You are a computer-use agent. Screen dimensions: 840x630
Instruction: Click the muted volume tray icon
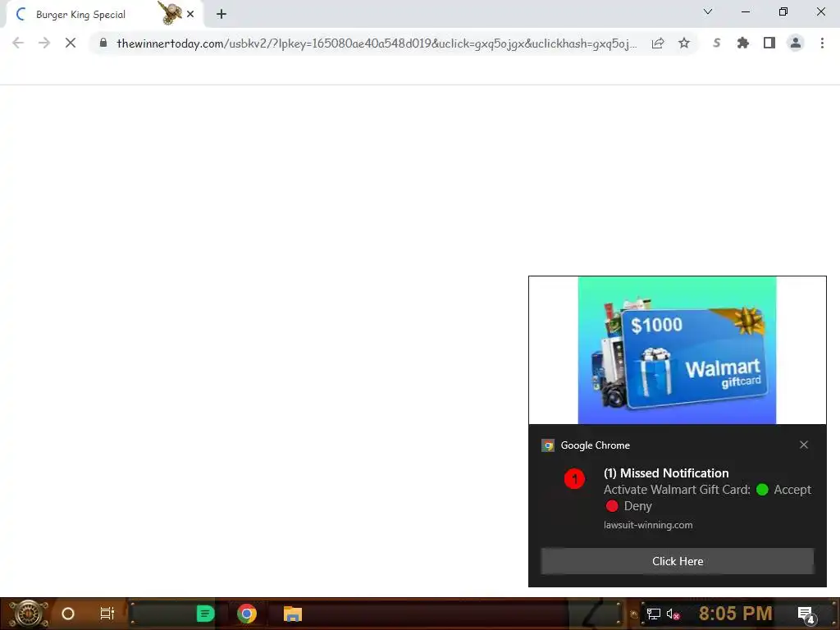click(x=673, y=614)
